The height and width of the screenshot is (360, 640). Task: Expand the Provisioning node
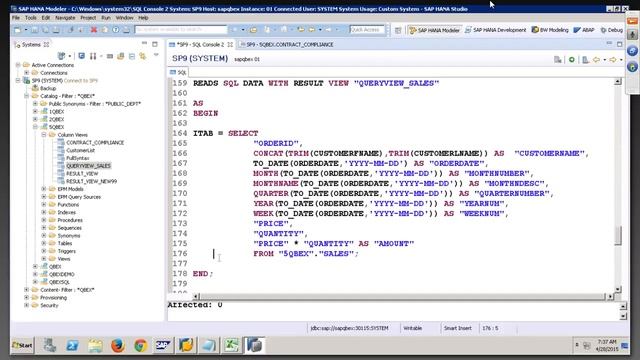27,298
